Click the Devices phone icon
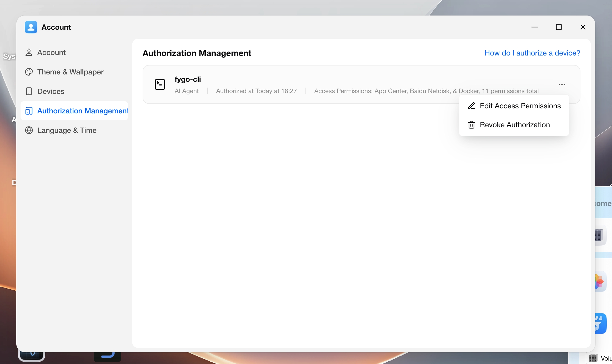 29,91
